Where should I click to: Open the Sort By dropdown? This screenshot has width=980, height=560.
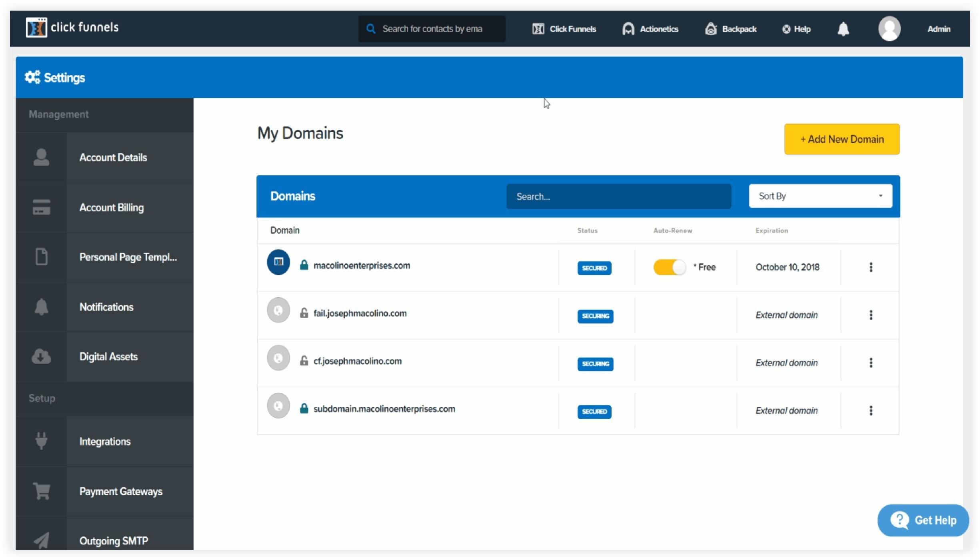[820, 196]
